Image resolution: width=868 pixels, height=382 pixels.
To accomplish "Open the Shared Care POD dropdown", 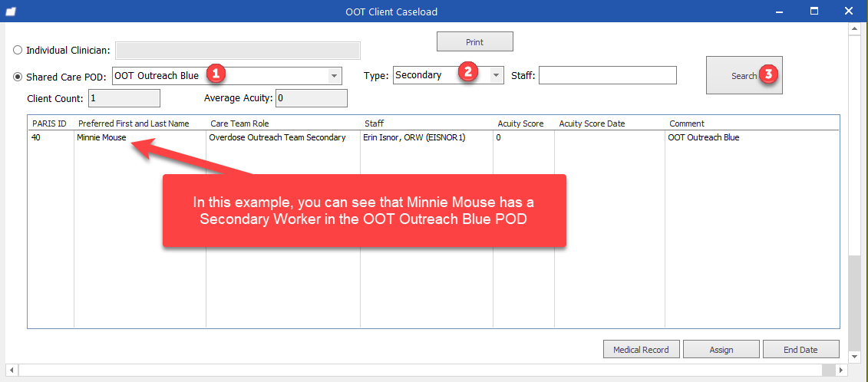I will [x=334, y=76].
